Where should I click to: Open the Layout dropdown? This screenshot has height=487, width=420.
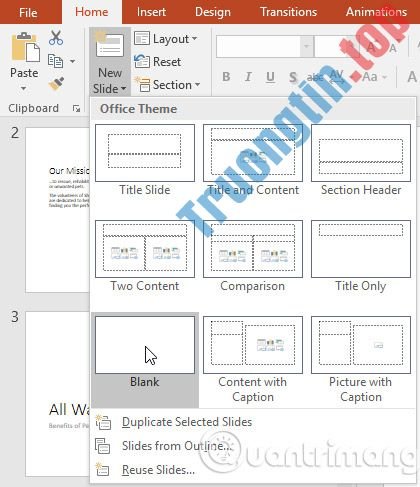pos(166,39)
